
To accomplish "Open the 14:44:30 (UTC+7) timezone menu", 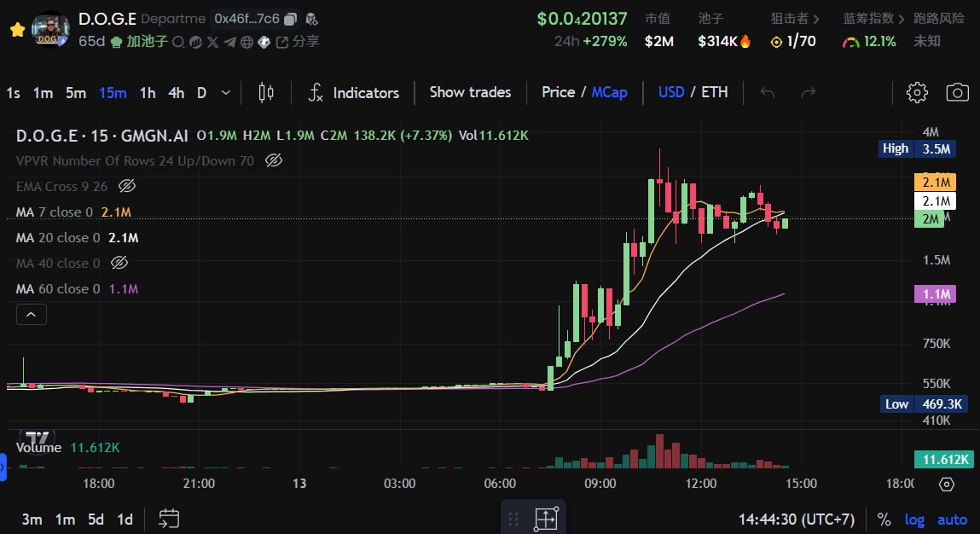I will pyautogui.click(x=797, y=519).
